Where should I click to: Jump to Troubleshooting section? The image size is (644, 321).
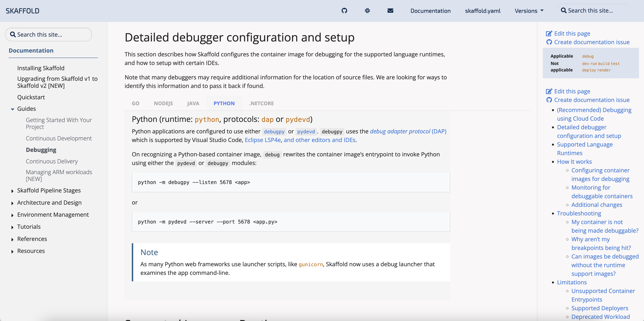(579, 213)
